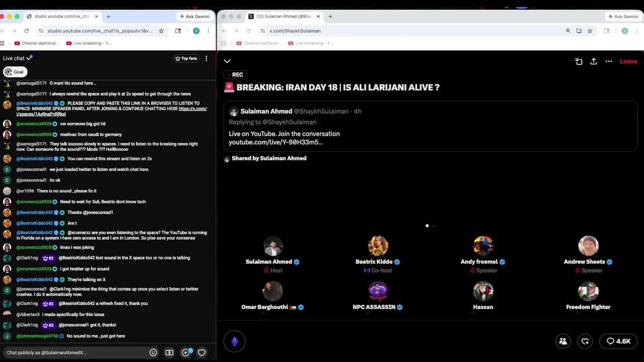The image size is (644, 362).
Task: Select speaker Andy froemel's avatar
Action: (483, 246)
